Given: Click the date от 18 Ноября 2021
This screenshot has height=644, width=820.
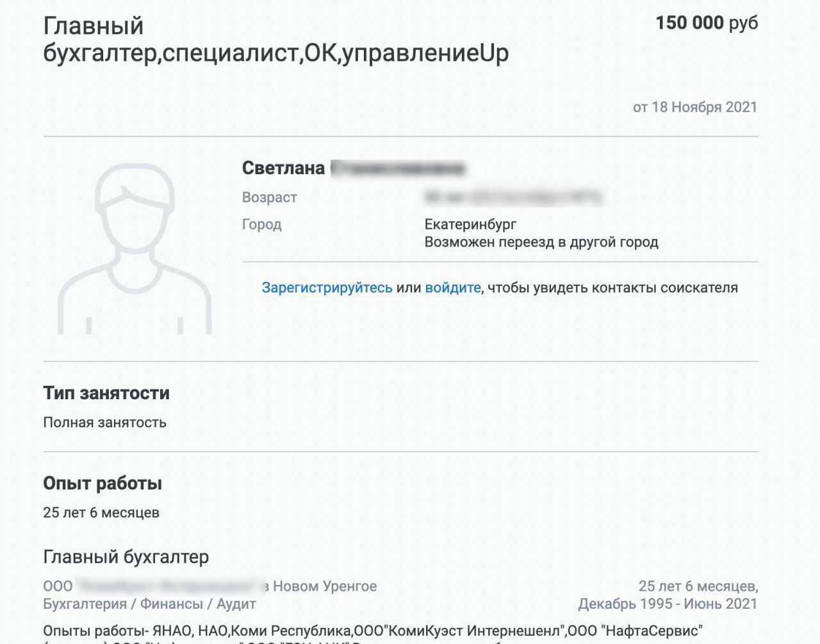Looking at the screenshot, I should tap(694, 107).
